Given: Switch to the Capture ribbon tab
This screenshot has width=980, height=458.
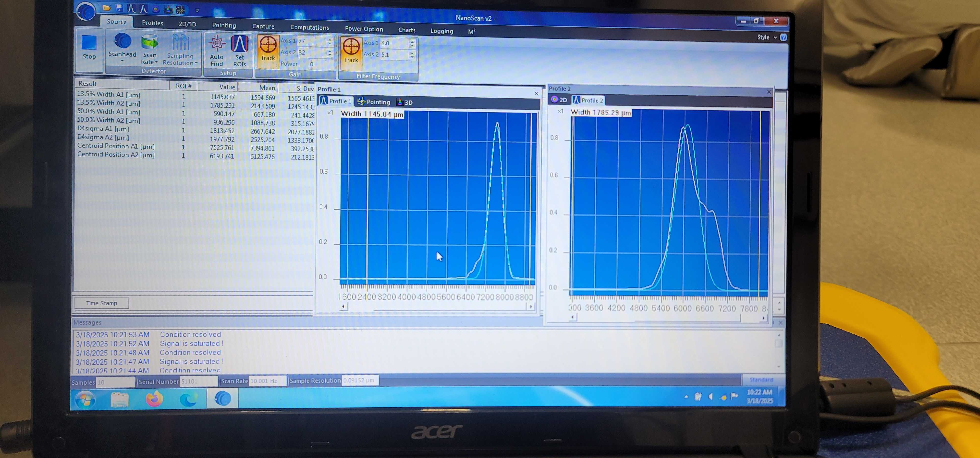Looking at the screenshot, I should point(263,27).
